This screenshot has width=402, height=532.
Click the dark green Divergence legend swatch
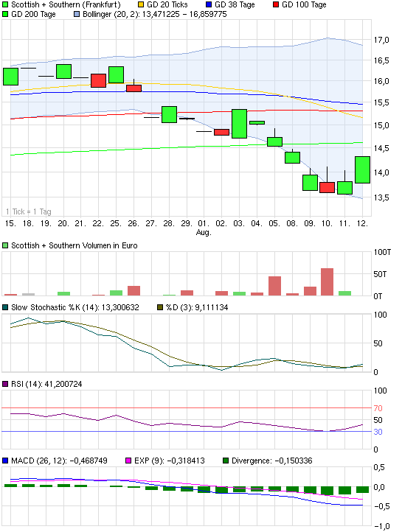[226, 461]
